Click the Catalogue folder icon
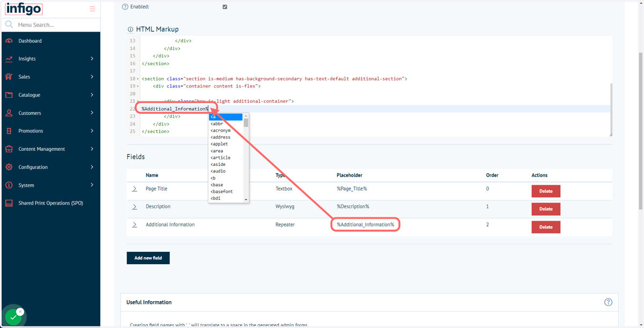The image size is (644, 328). click(9, 95)
